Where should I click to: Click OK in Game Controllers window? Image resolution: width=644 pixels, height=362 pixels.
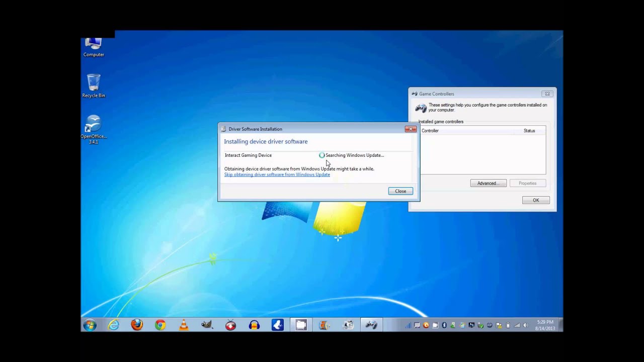pyautogui.click(x=536, y=200)
